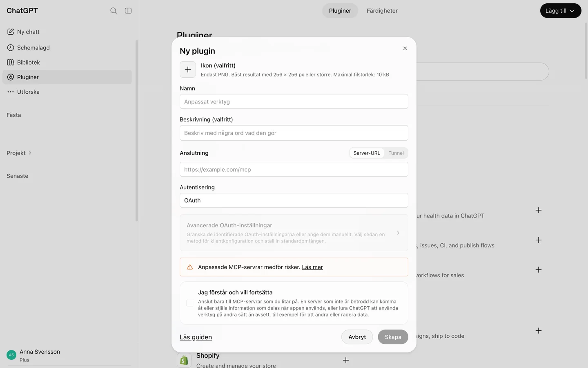This screenshot has width=588, height=368.
Task: Switch connection mode to Tunnel
Action: [x=396, y=153]
